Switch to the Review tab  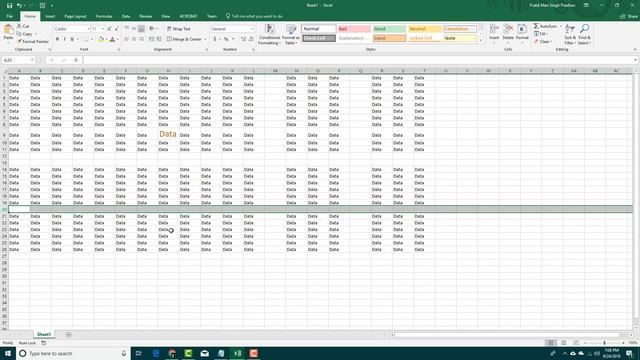146,16
